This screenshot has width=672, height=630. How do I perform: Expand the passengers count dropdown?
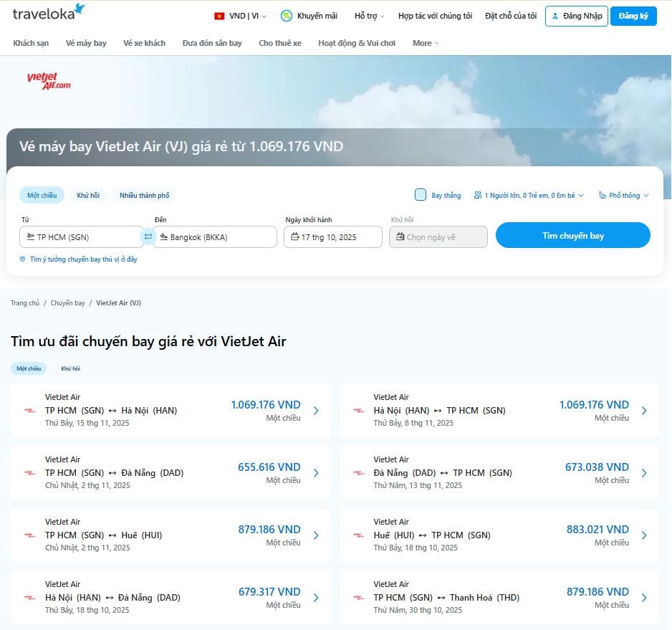tap(529, 195)
